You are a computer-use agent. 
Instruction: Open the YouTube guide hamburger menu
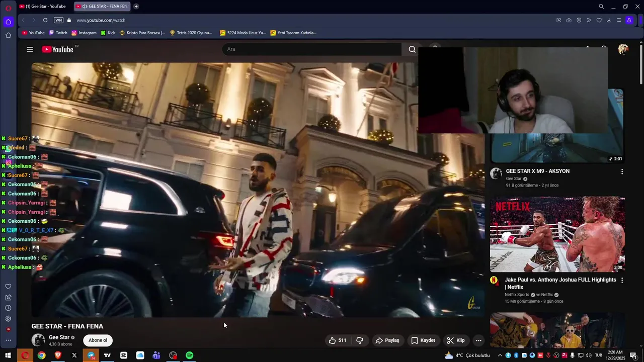[x=30, y=49]
